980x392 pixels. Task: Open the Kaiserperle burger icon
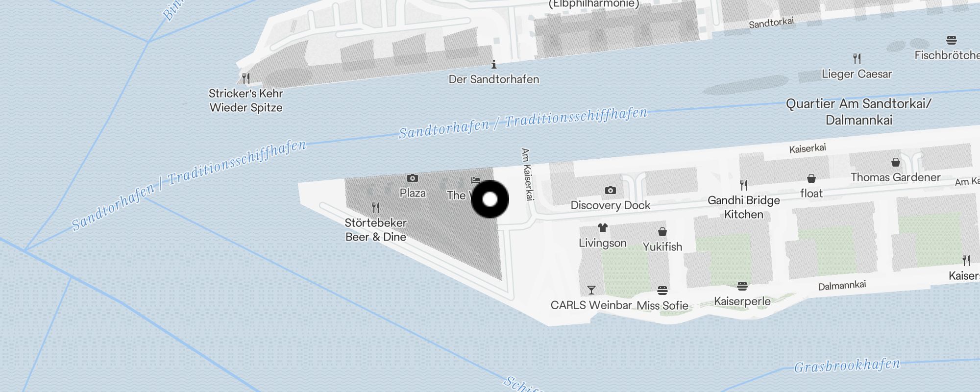pos(742,286)
